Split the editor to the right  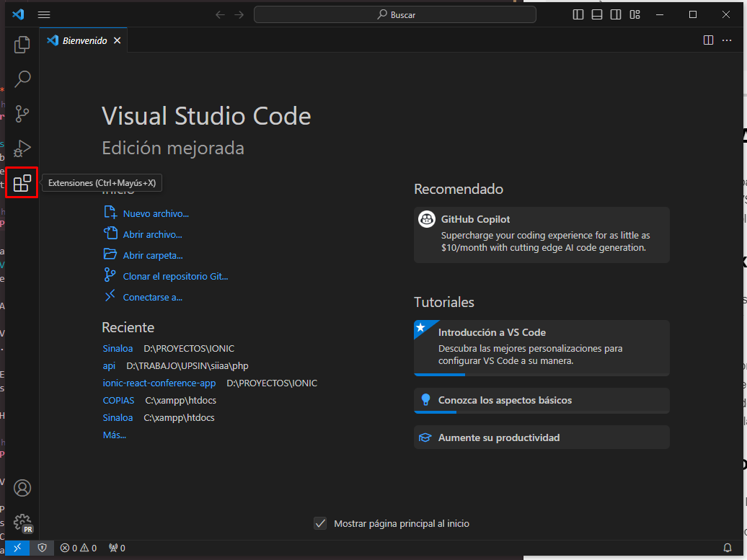pos(708,40)
